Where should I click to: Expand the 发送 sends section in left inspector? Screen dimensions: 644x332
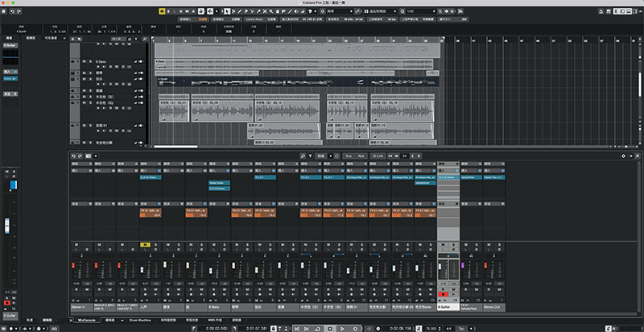[10, 93]
